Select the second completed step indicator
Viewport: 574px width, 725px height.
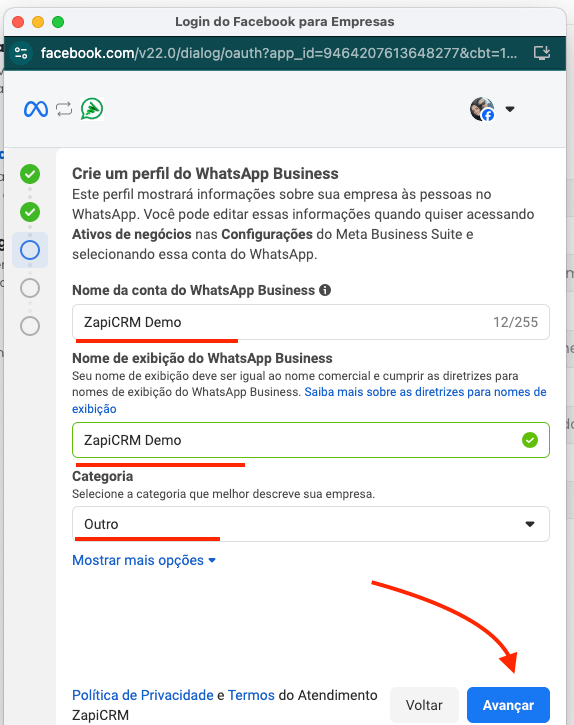coord(30,212)
